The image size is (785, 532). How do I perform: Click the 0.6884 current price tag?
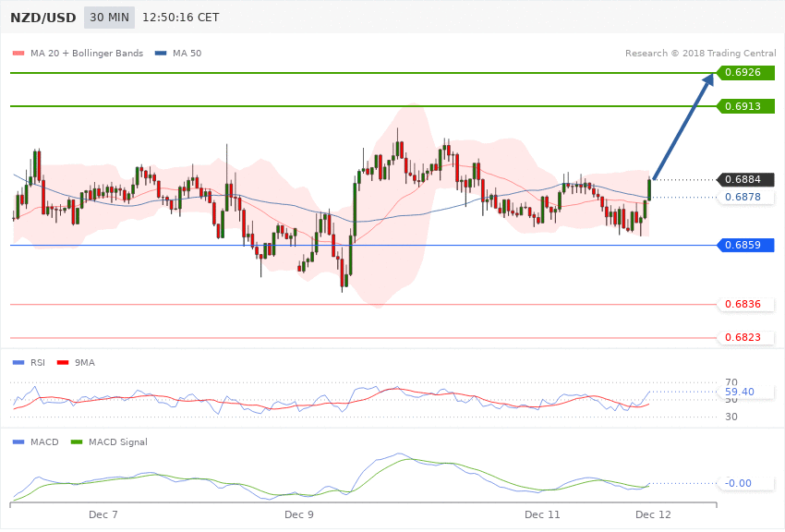[746, 179]
